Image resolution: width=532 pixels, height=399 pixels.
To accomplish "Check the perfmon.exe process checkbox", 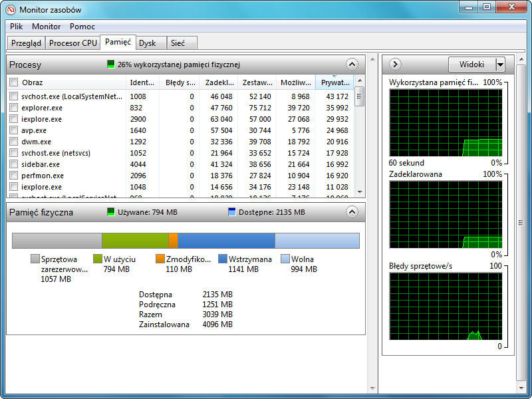I will tap(13, 176).
